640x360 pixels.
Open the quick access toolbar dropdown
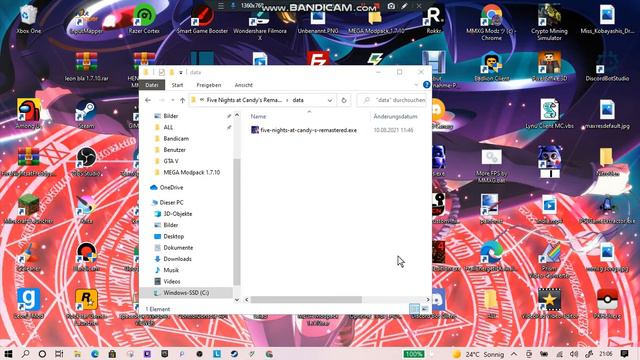(x=180, y=72)
